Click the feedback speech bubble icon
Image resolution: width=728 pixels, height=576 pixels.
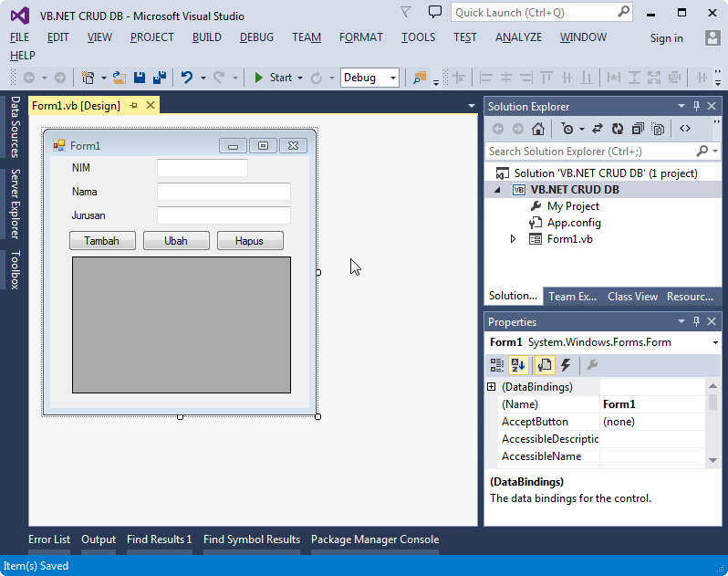[434, 12]
